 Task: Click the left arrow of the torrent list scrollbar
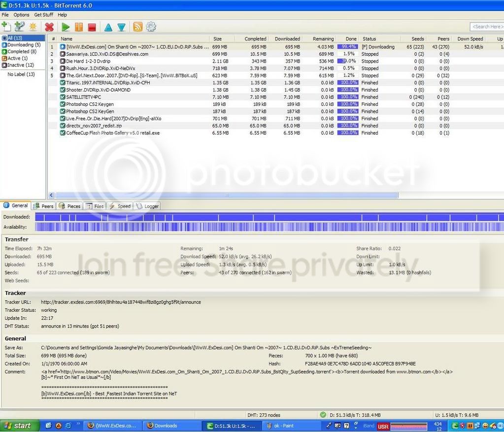pyautogui.click(x=51, y=195)
